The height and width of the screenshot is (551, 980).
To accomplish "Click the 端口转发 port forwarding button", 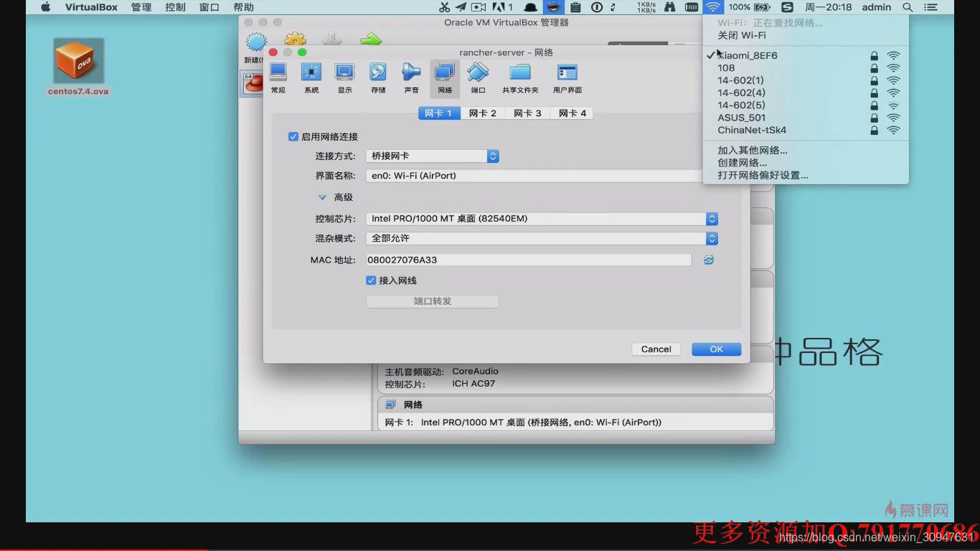I will tap(433, 301).
